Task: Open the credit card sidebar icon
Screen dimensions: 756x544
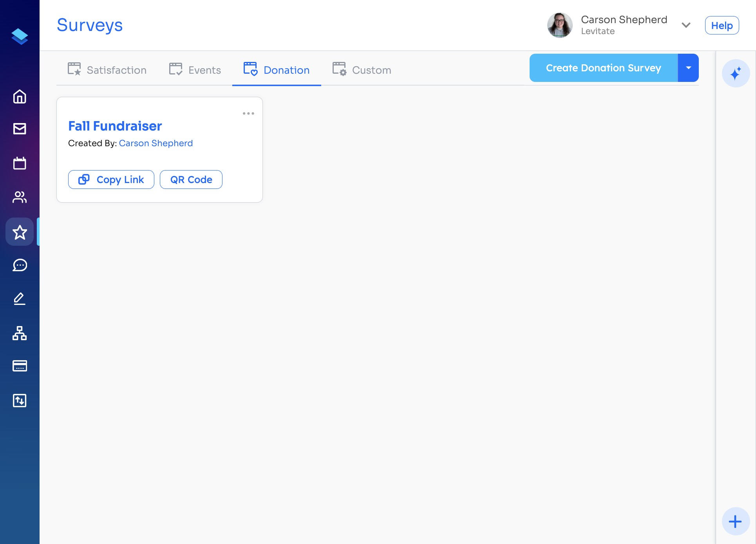Action: click(20, 366)
